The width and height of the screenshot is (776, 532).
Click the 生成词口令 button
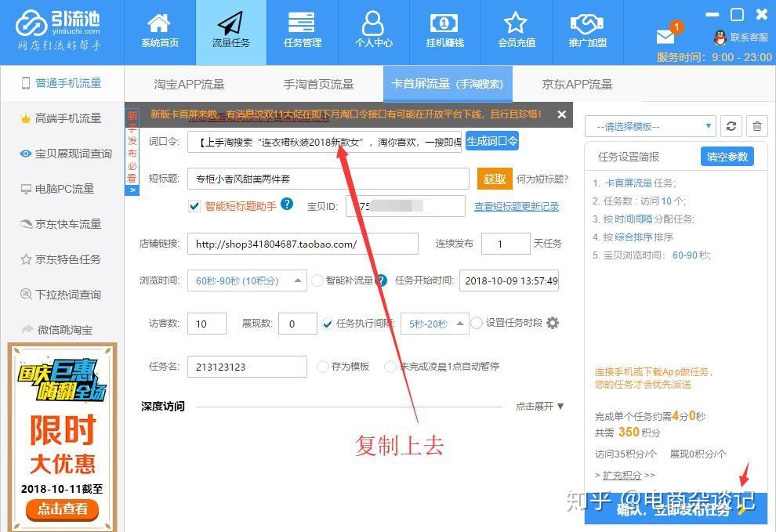[492, 142]
